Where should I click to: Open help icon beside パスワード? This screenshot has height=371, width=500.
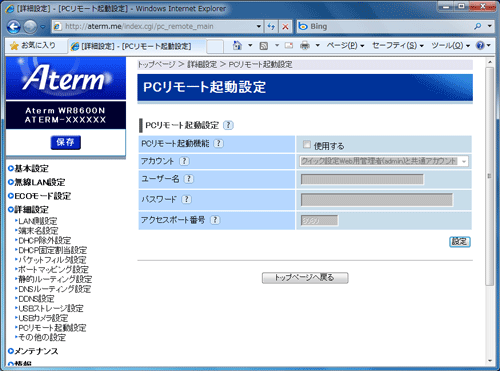186,199
